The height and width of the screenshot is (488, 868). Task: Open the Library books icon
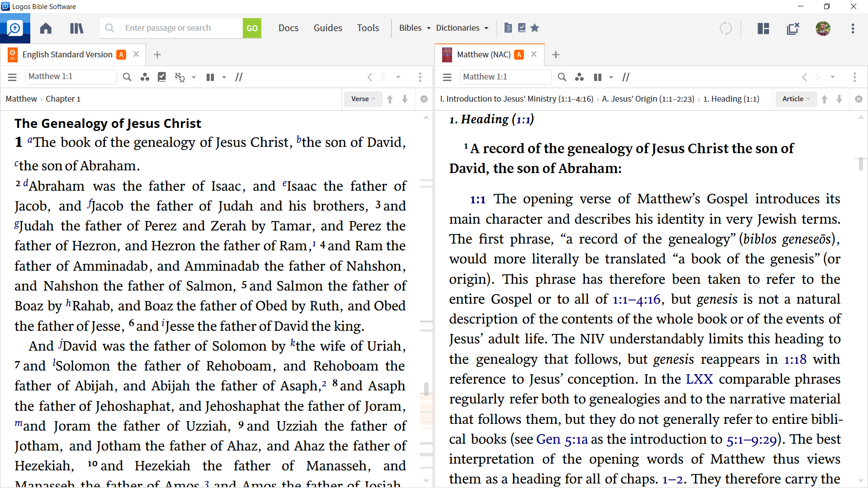76,28
